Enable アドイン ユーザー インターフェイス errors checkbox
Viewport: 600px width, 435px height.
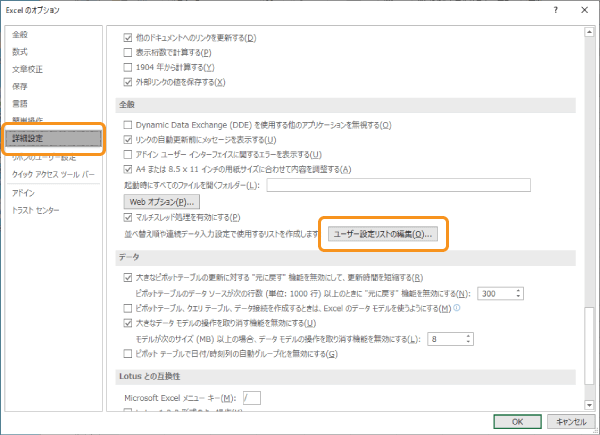point(128,155)
